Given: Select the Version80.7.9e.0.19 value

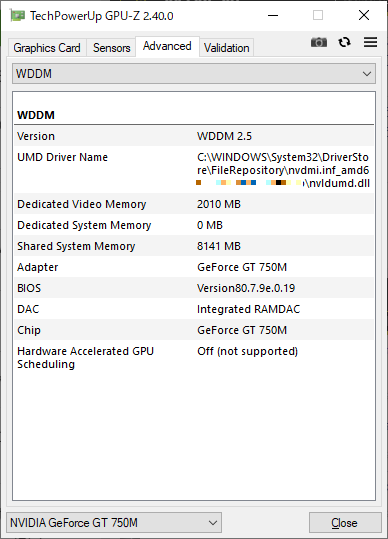Looking at the screenshot, I should click(x=246, y=288).
